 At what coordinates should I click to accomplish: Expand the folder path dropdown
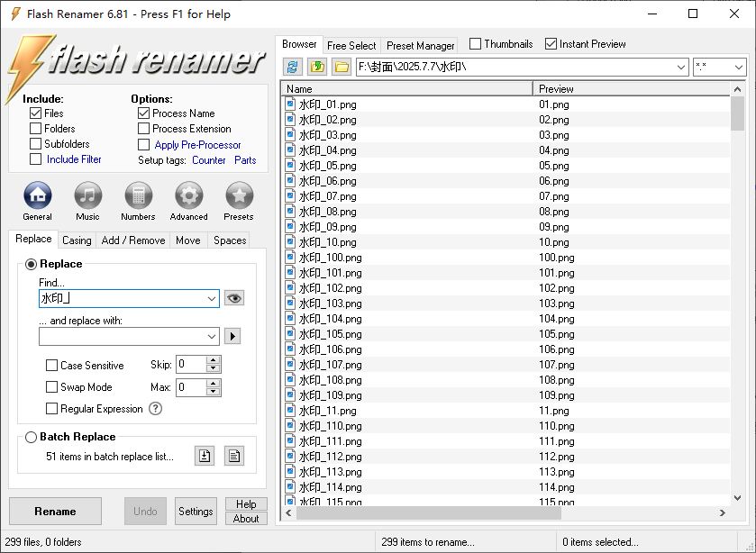[x=681, y=68]
